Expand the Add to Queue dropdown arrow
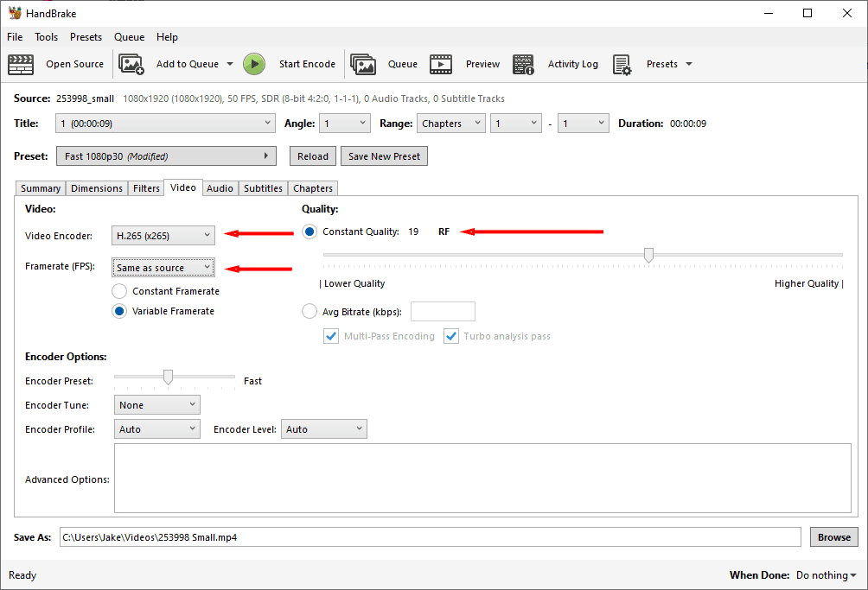The height and width of the screenshot is (590, 868). [x=230, y=64]
